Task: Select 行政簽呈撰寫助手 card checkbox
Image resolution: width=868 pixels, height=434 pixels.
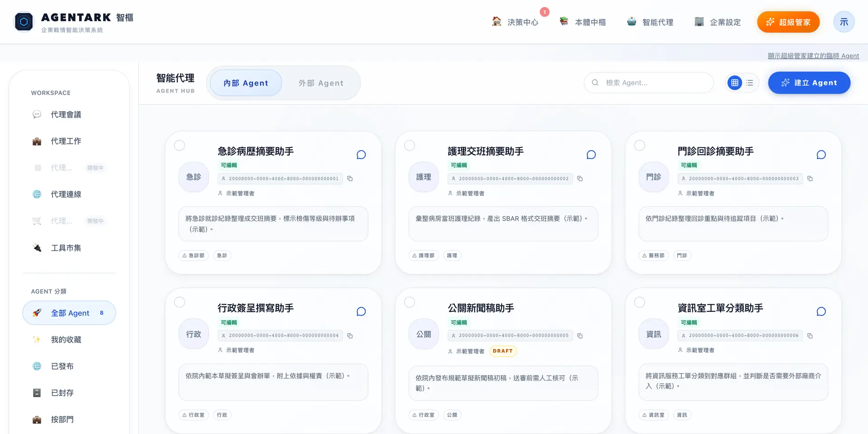Action: [179, 302]
